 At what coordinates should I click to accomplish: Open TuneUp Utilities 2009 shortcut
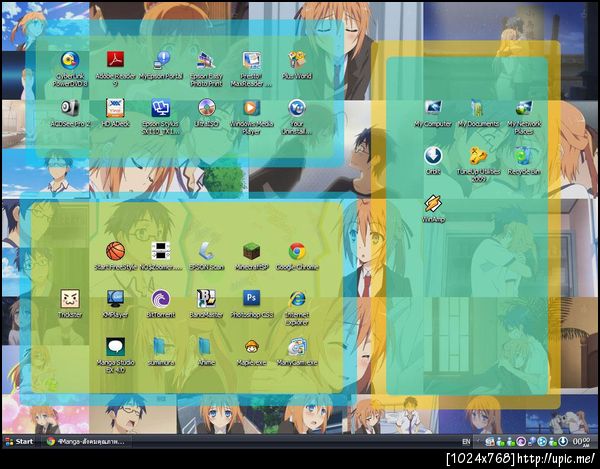tap(478, 156)
